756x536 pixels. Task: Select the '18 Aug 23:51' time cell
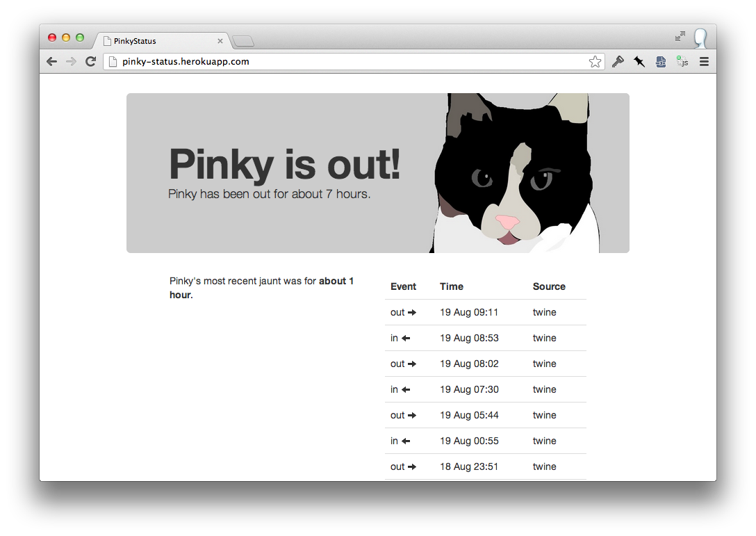pyautogui.click(x=469, y=466)
